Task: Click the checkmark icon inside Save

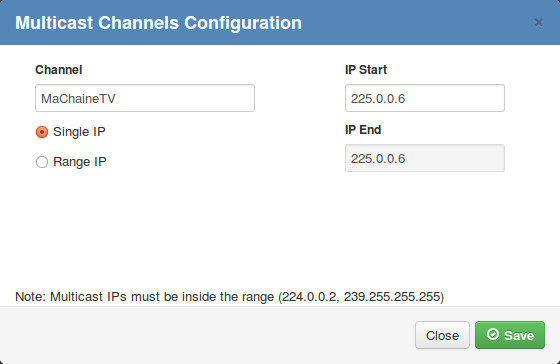Action: pyautogui.click(x=493, y=334)
